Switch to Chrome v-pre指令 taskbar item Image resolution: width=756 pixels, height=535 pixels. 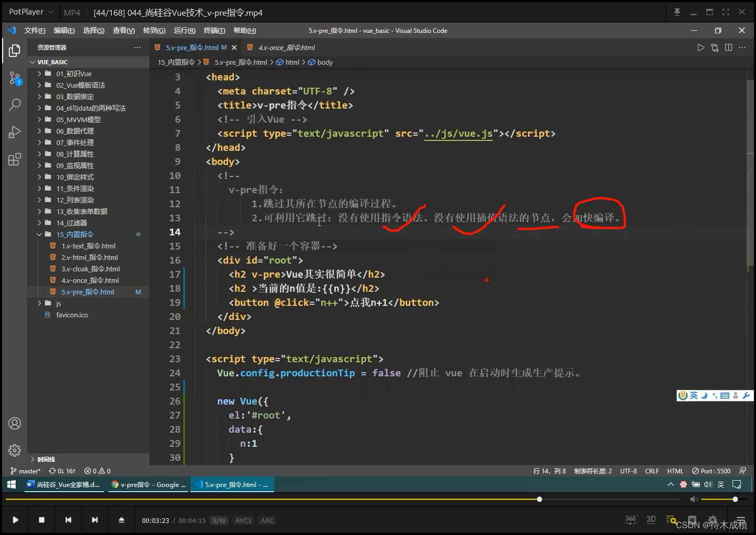(149, 484)
